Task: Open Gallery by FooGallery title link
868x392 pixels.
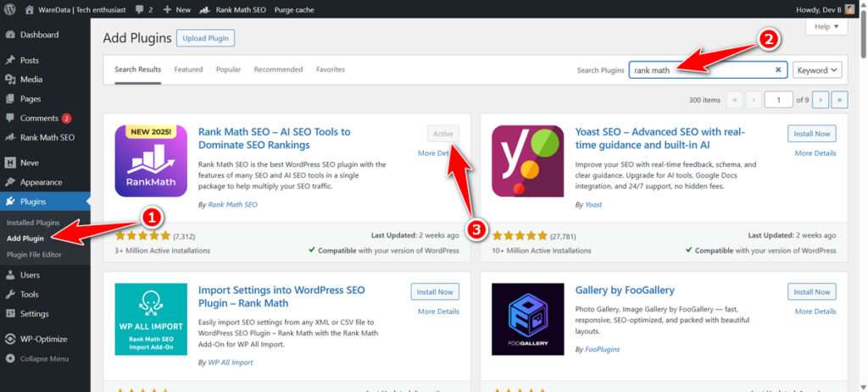Action: [x=625, y=290]
